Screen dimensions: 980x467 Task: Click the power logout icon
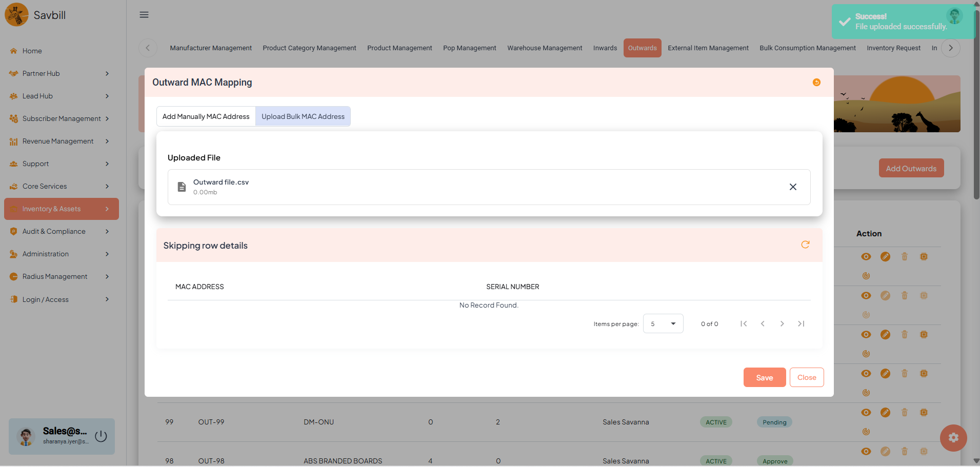tap(101, 436)
